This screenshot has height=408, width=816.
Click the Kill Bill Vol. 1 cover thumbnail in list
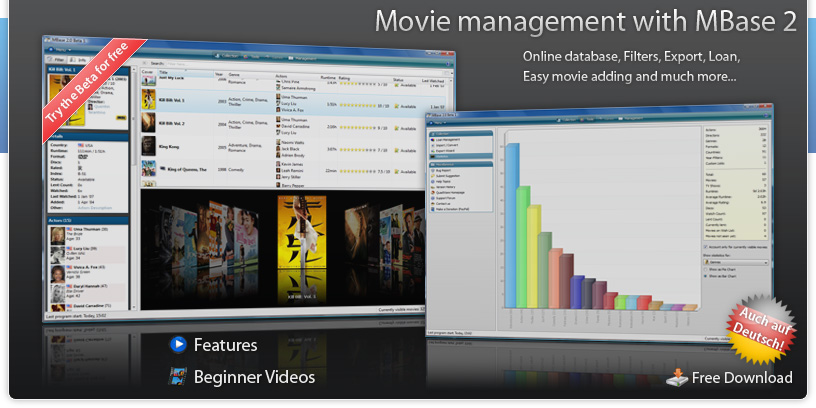(x=148, y=100)
